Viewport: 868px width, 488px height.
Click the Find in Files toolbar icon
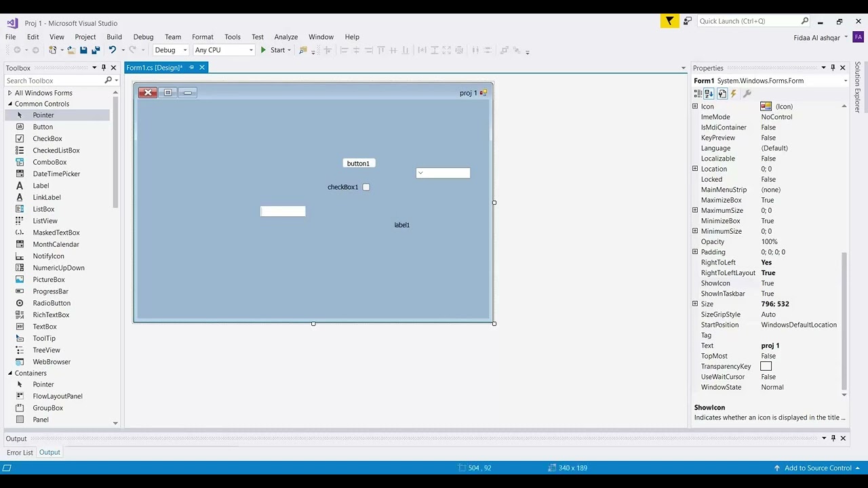303,50
